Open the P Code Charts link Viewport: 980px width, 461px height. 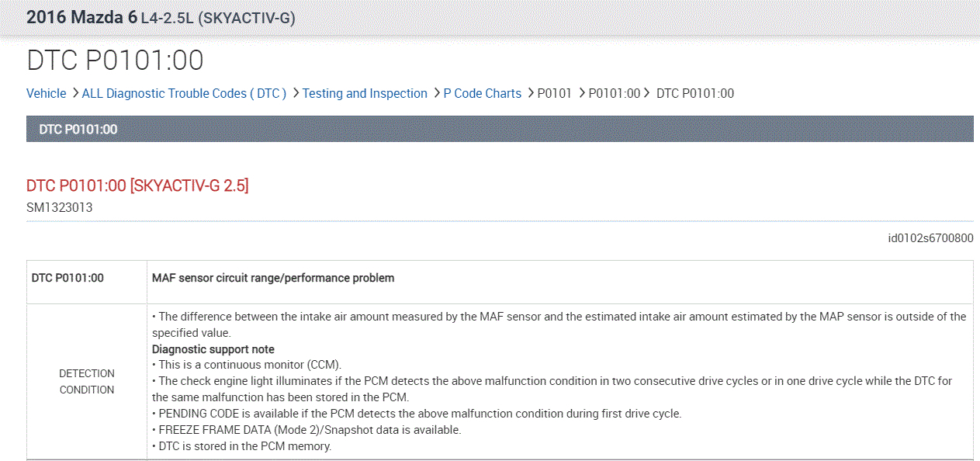coord(482,93)
